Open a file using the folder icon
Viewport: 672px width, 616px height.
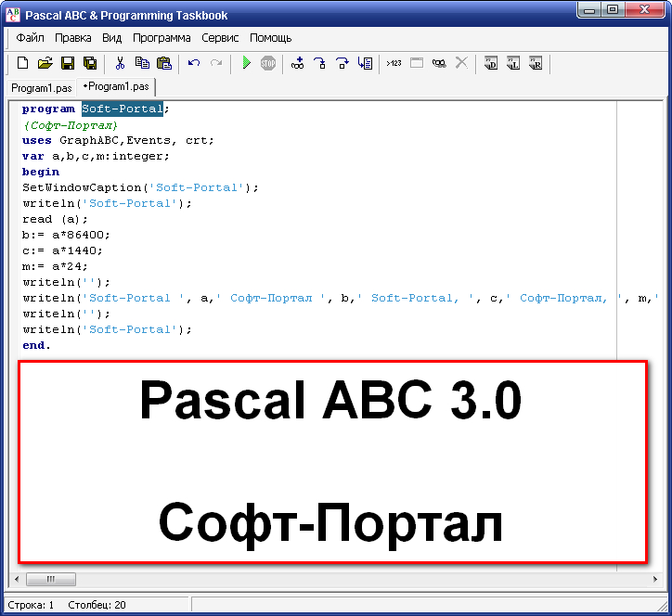[45, 63]
